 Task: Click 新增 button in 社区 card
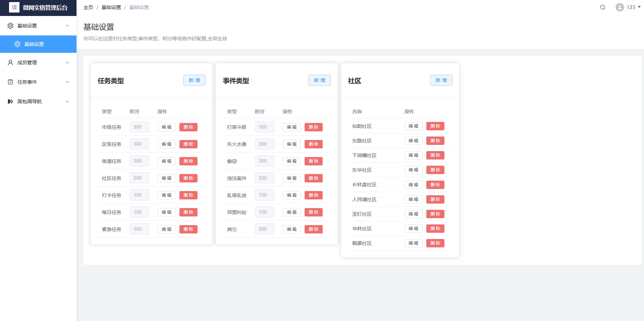point(441,80)
